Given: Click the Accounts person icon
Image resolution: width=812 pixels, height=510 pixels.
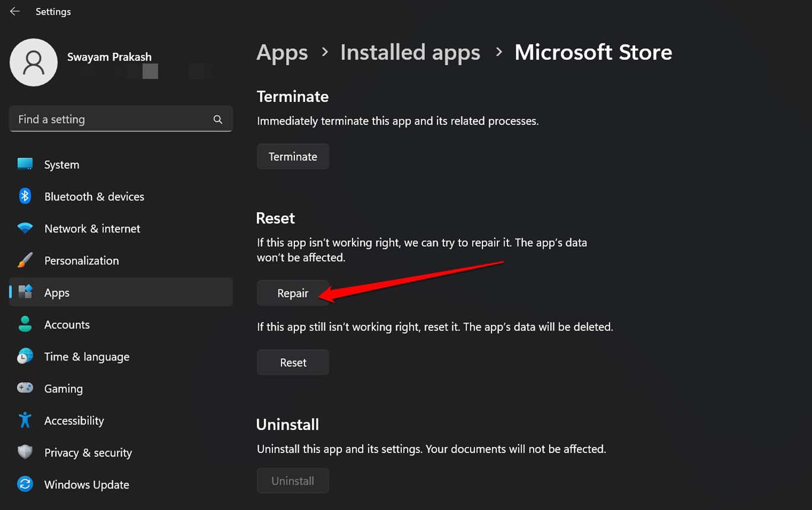Looking at the screenshot, I should 25,324.
